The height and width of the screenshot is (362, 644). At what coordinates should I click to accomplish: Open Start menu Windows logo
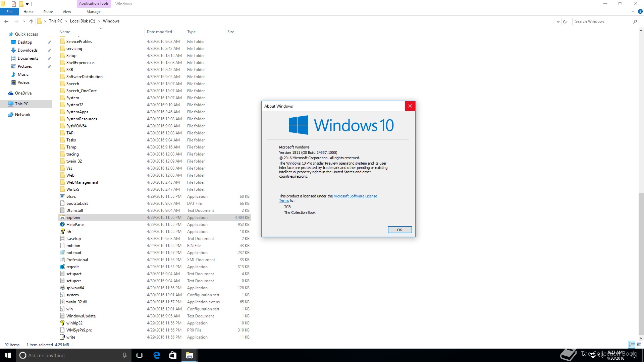pyautogui.click(x=8, y=355)
